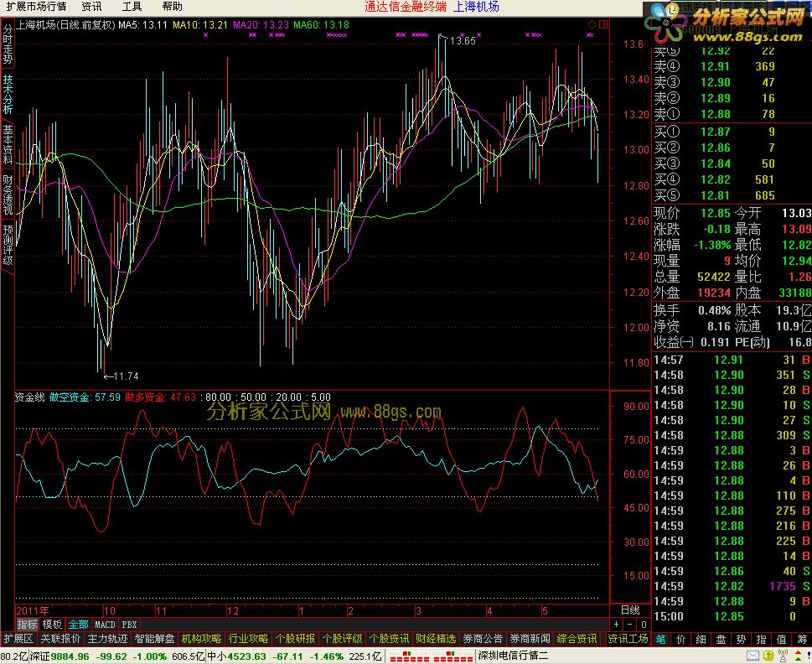Open the 帮助 menu
Screen dimensions: 812x664
tap(172, 6)
